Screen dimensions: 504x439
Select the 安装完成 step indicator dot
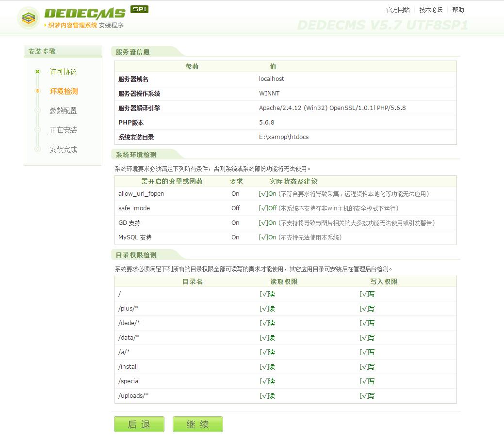point(38,149)
